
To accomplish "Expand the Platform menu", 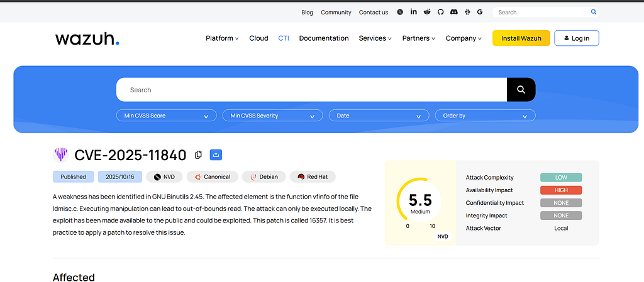I will (222, 38).
